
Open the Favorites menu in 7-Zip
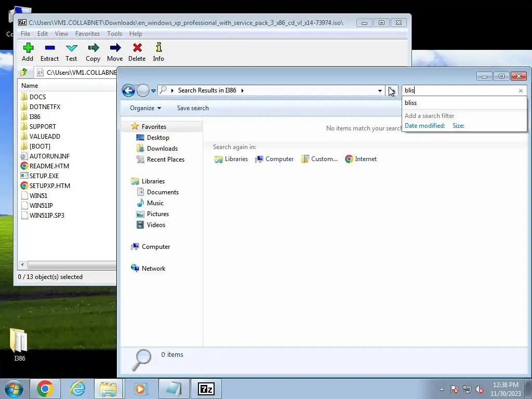point(87,34)
